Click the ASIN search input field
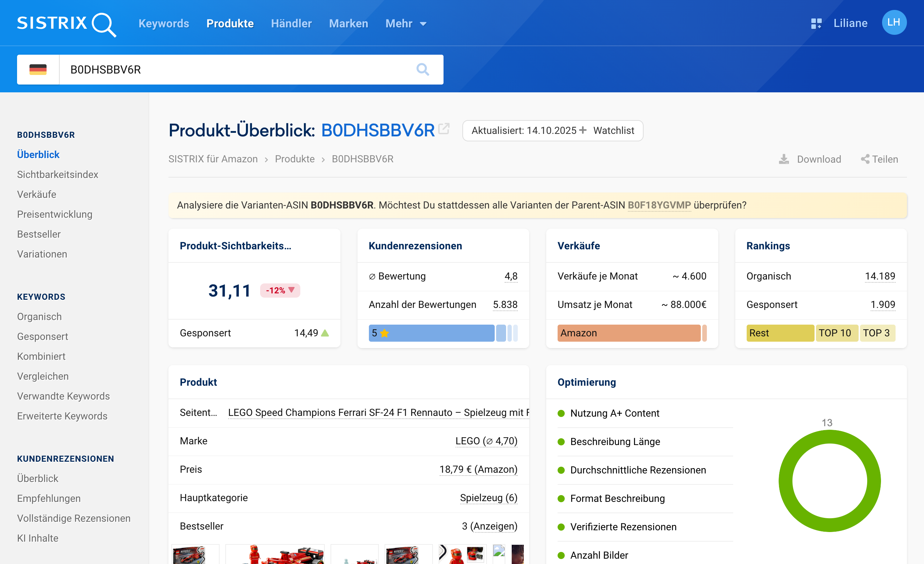 pos(236,69)
